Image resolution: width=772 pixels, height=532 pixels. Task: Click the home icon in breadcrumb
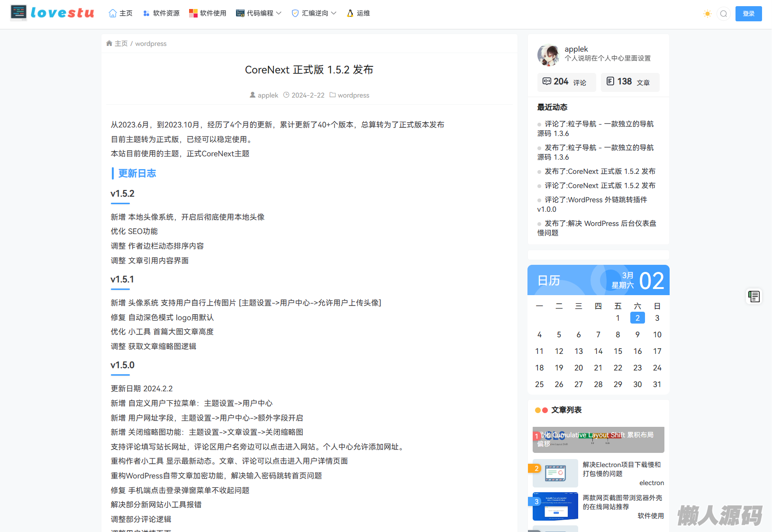coord(109,44)
